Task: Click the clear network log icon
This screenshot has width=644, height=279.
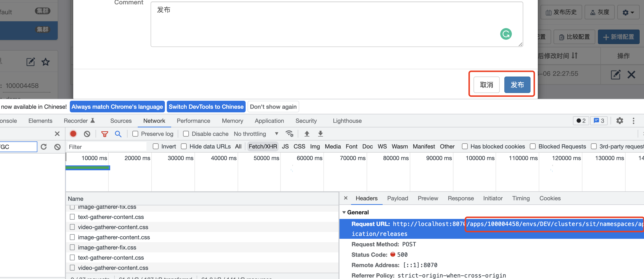Action: click(x=87, y=134)
